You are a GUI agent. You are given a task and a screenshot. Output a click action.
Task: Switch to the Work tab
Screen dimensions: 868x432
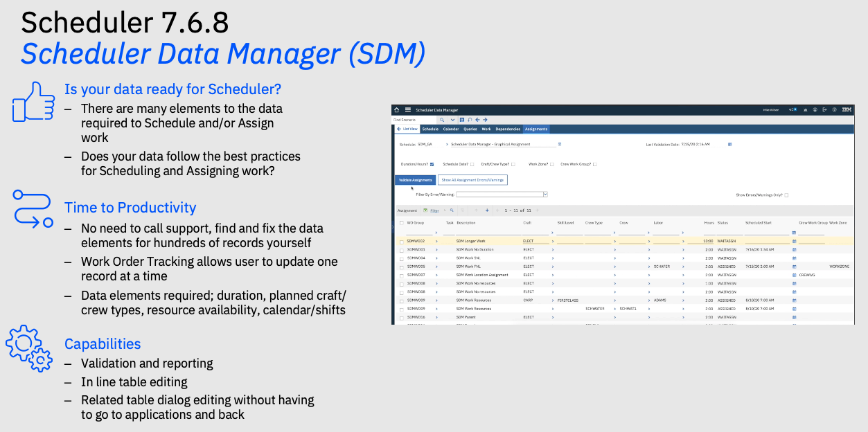486,129
